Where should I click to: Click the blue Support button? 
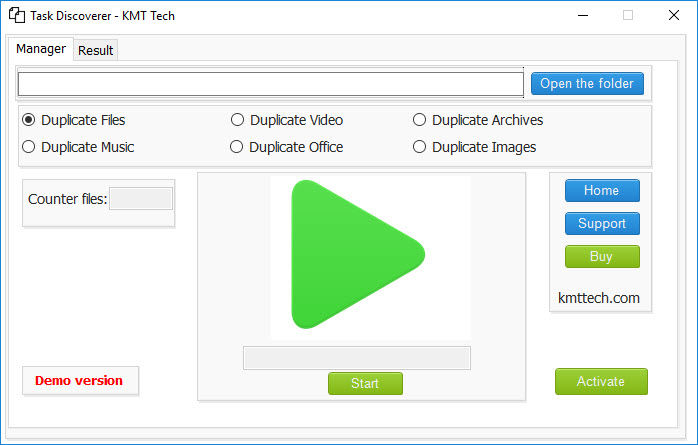tap(601, 224)
